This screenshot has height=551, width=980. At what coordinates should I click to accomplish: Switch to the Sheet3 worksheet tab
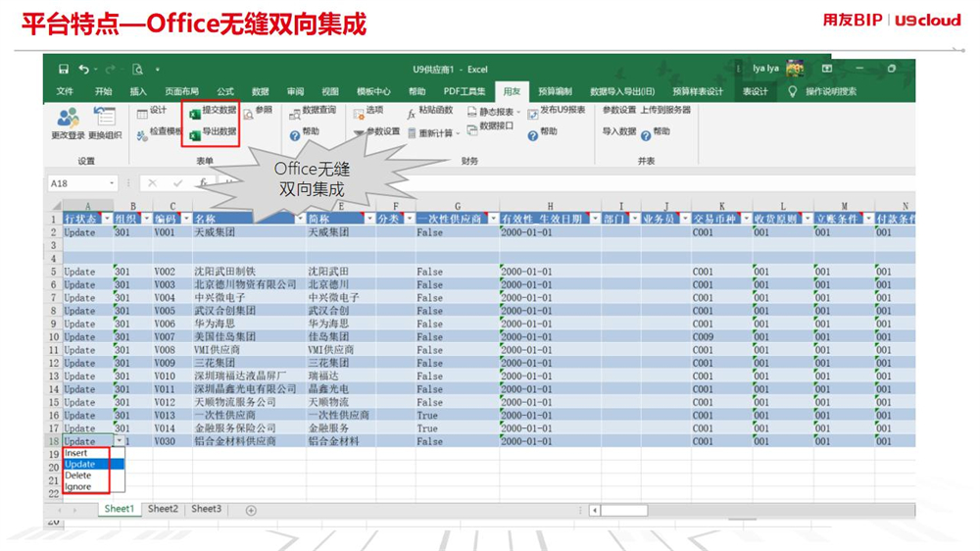[206, 509]
